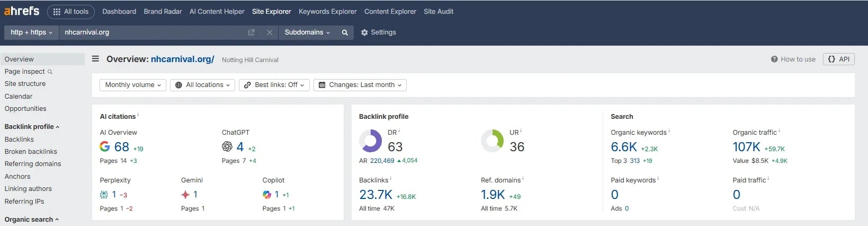Open Site structure in sidebar

[x=25, y=84]
